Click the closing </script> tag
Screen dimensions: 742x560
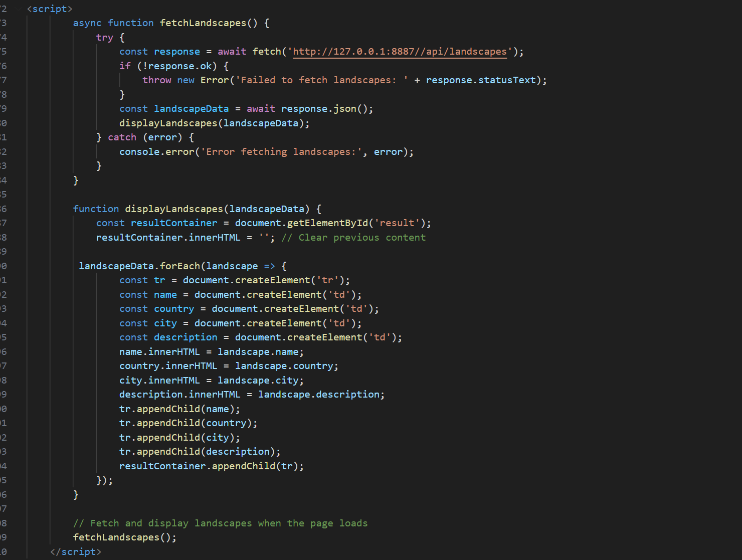76,551
